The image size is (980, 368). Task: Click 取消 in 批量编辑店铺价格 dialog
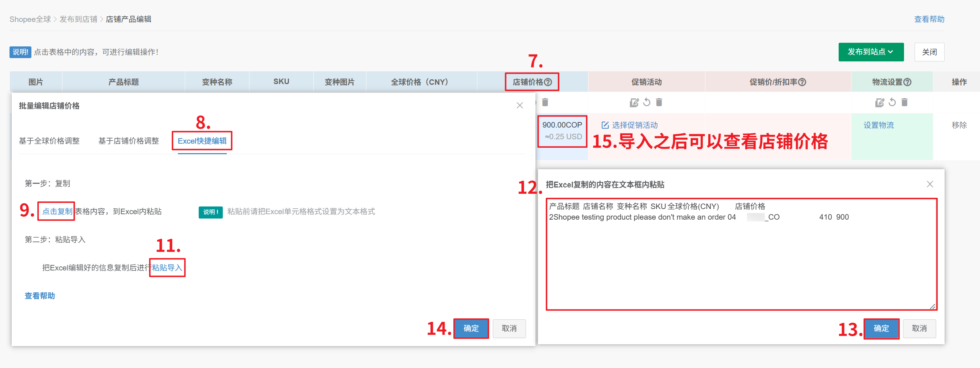tap(509, 328)
